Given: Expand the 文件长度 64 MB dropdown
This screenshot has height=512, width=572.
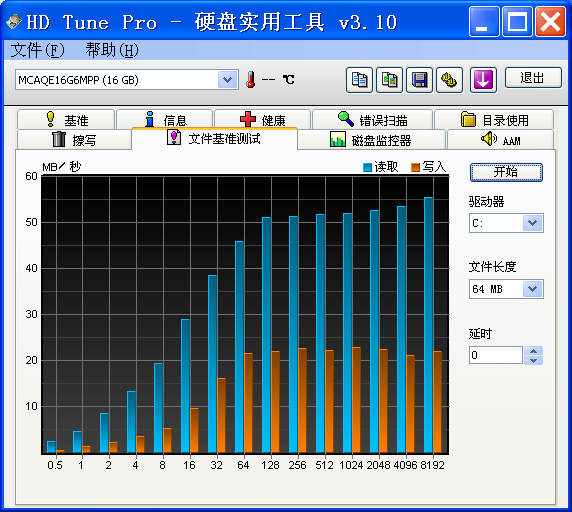Looking at the screenshot, I should click(532, 289).
